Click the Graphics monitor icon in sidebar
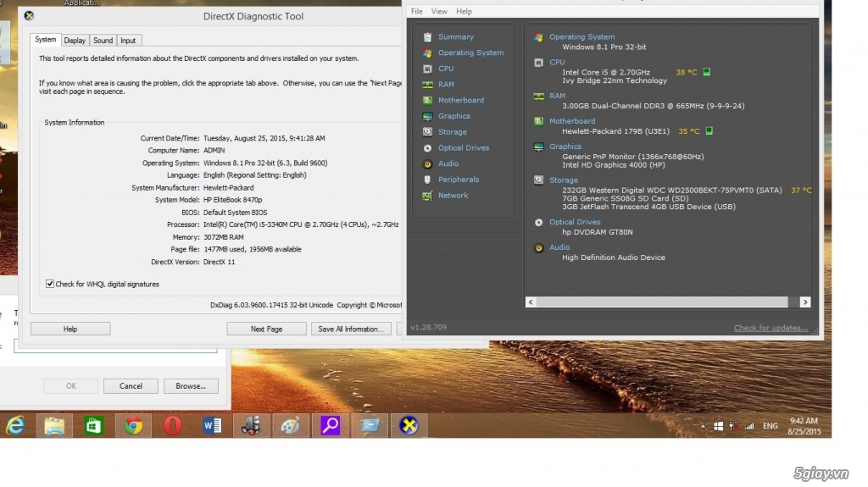 pyautogui.click(x=427, y=116)
